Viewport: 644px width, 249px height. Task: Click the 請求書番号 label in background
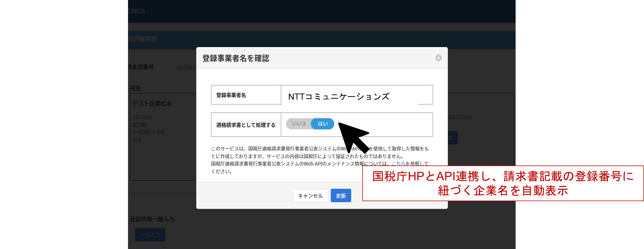pos(141,67)
